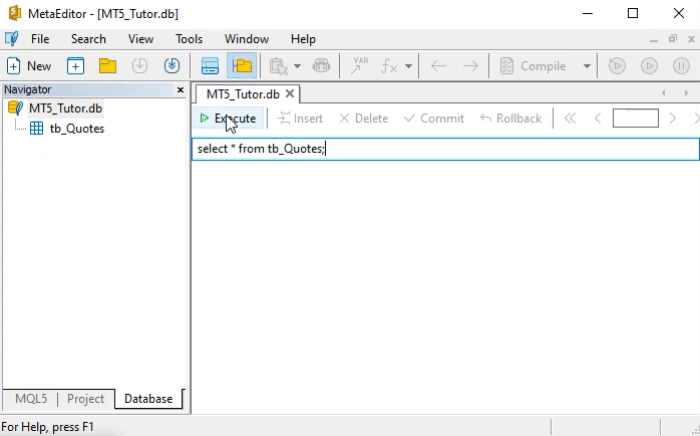The width and height of the screenshot is (700, 436).
Task: Restore the inner document window
Action: click(673, 39)
